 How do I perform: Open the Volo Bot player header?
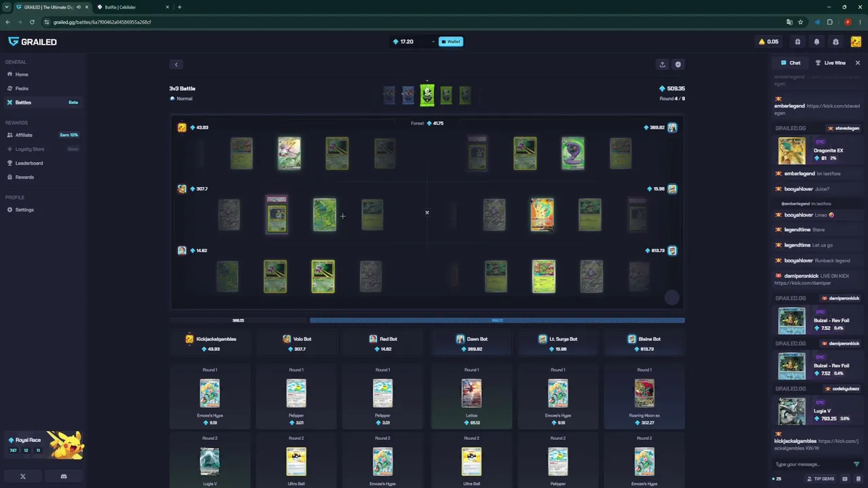[x=296, y=344]
